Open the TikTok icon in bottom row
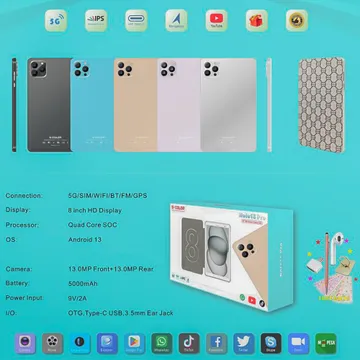The image size is (360, 360). [189, 343]
